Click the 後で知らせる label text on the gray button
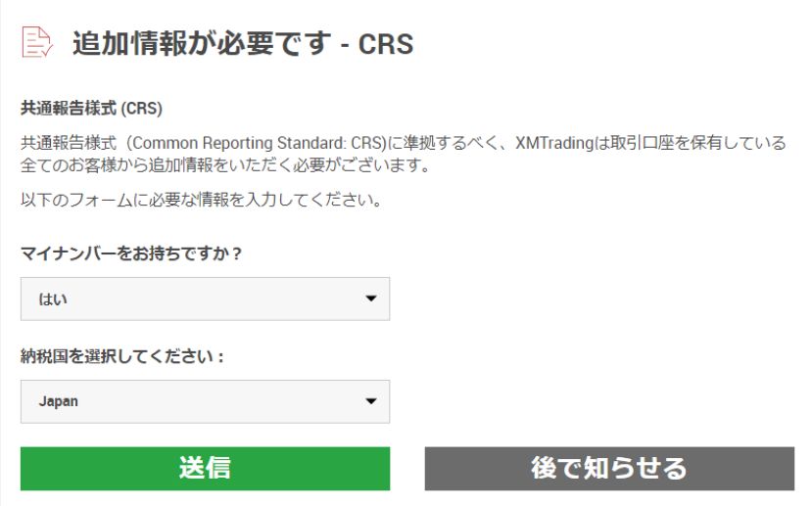 tap(608, 468)
